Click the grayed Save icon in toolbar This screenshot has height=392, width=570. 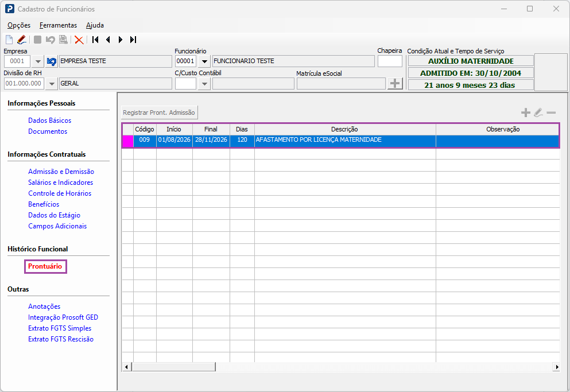[x=37, y=40]
